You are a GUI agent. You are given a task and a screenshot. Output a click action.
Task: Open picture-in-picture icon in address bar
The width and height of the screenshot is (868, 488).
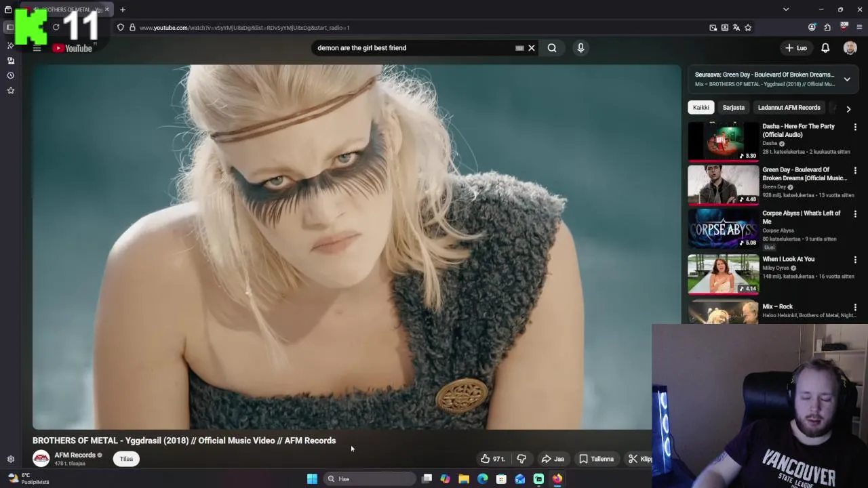pos(713,28)
